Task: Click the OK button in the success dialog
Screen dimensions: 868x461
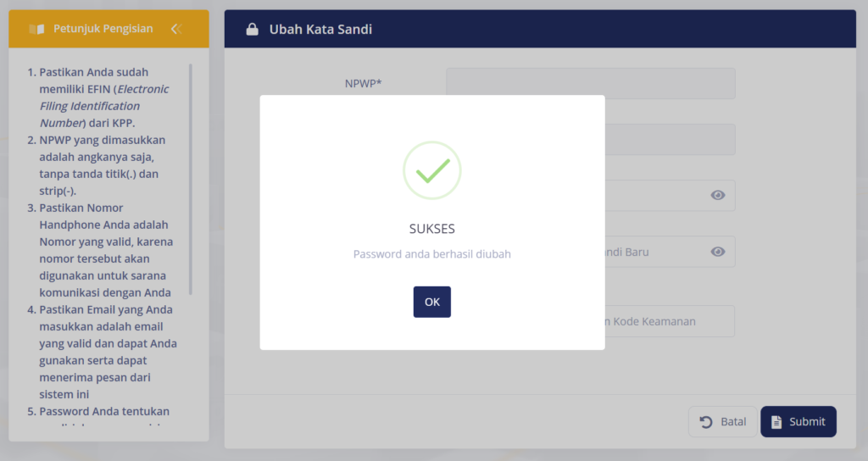Action: (431, 302)
